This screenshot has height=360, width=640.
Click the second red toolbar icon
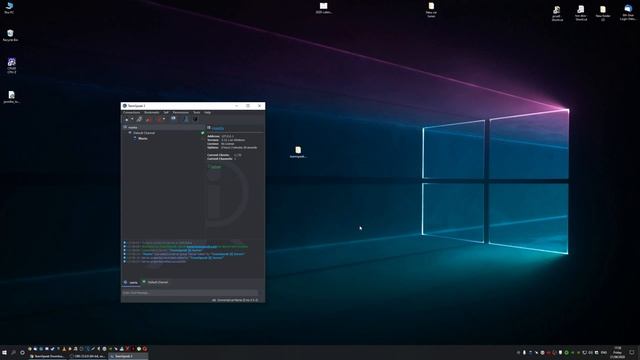click(159, 119)
